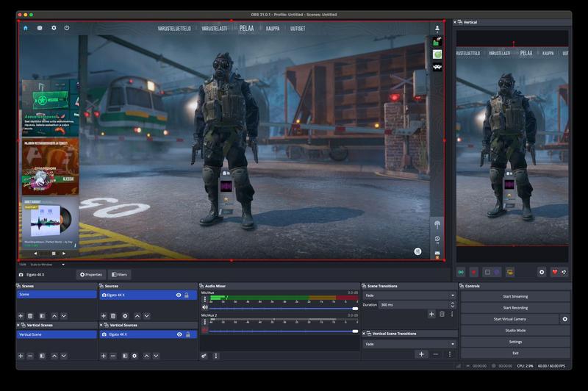The image size is (588, 391).
Task: Open source properties gear in Sources panel
Action: point(125,316)
